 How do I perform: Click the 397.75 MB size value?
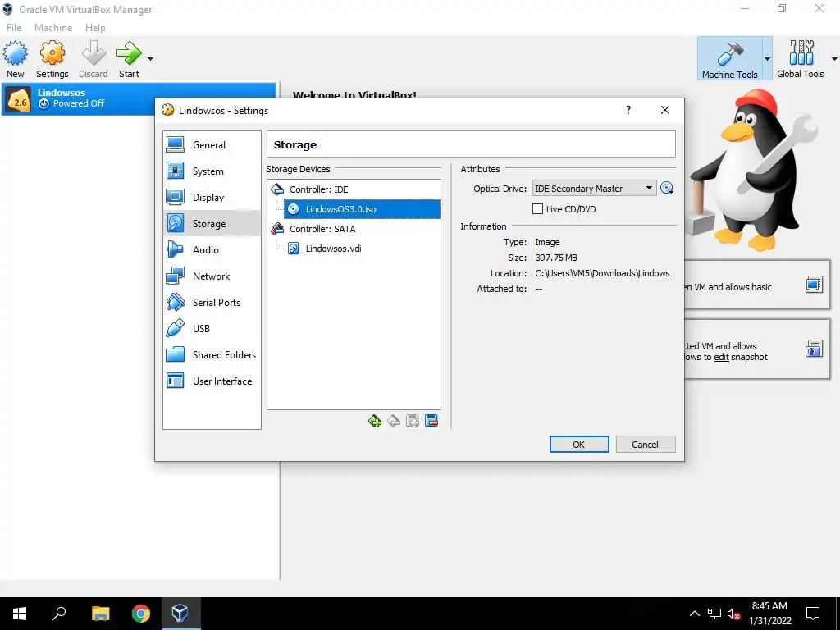point(556,258)
